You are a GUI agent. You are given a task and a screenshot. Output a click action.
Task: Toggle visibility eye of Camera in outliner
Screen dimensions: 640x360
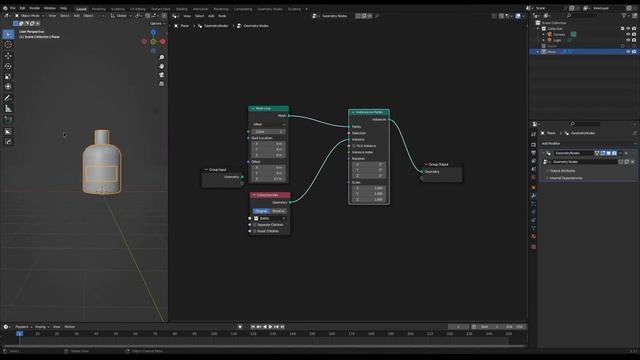click(628, 35)
